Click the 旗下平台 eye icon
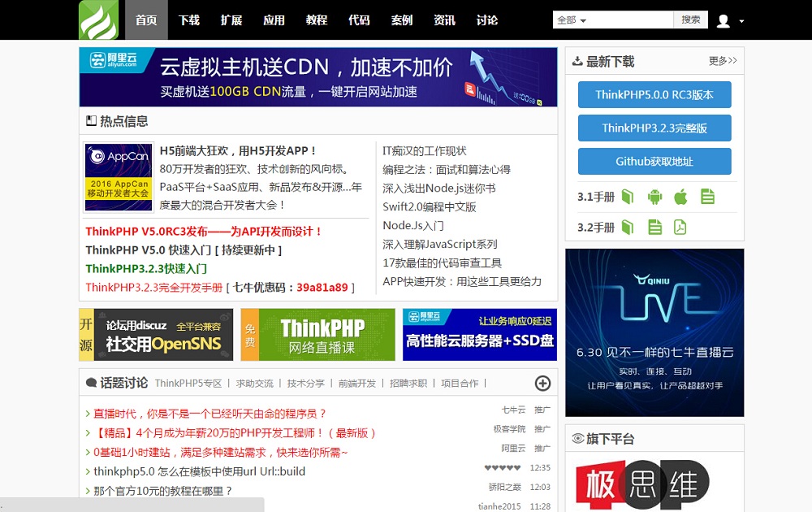The image size is (812, 512). point(578,438)
